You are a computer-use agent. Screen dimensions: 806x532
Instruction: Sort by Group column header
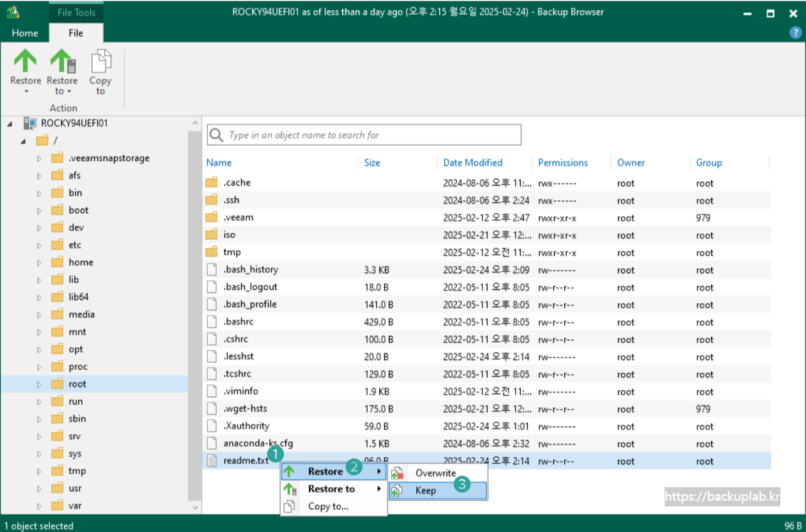[x=709, y=162]
